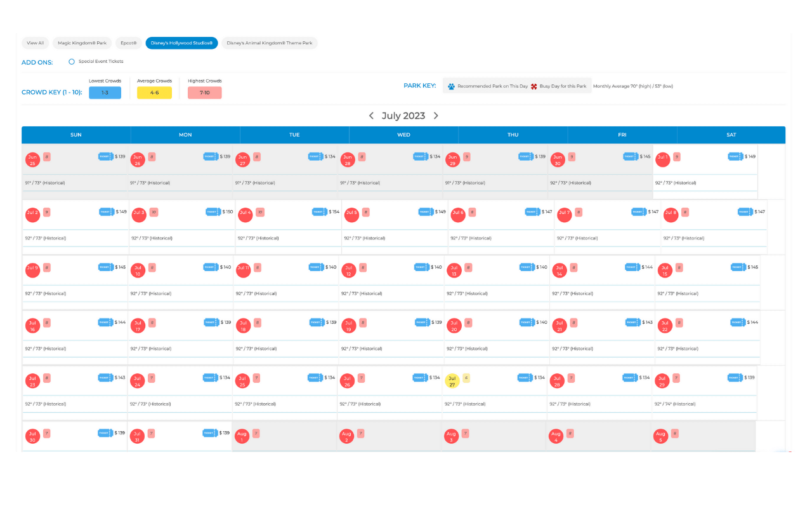
Task: Click the SAT column header
Action: point(731,135)
